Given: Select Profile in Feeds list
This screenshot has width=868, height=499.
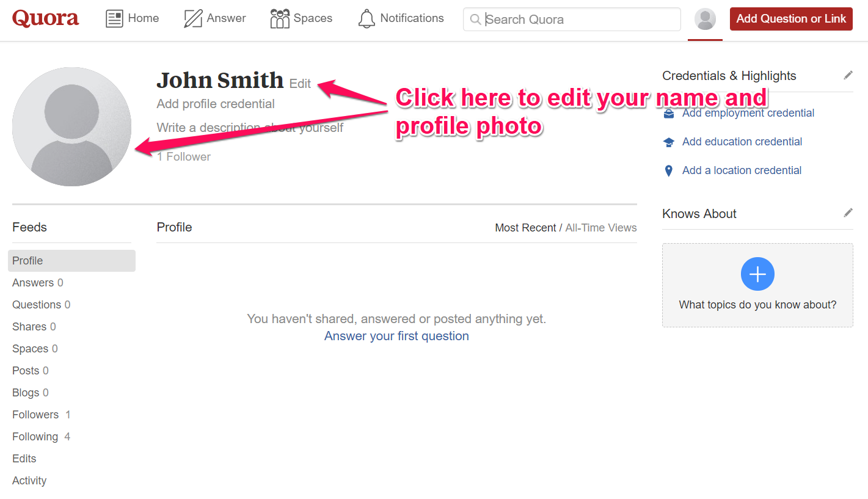Looking at the screenshot, I should click(71, 261).
